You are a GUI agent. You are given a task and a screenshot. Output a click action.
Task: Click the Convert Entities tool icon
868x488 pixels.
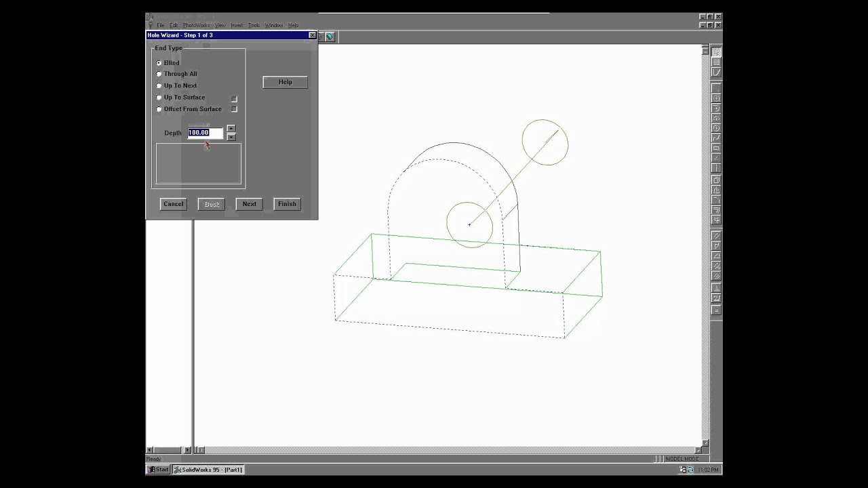tap(716, 180)
